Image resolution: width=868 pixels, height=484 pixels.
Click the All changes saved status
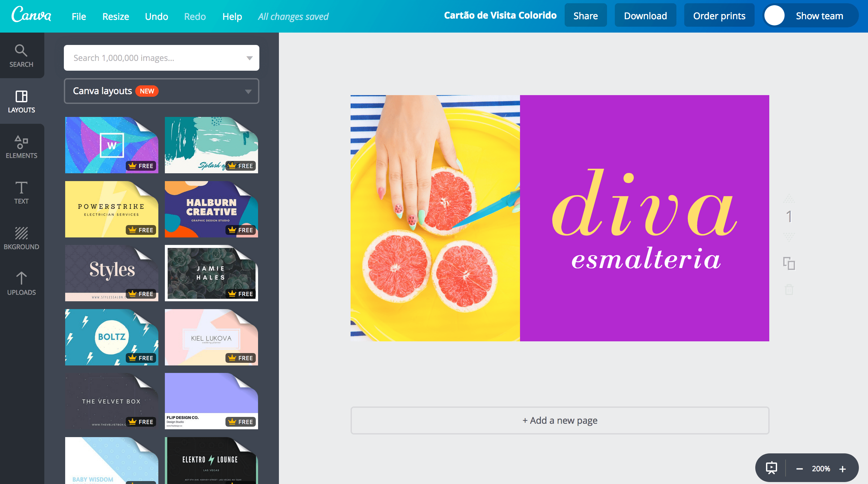[293, 16]
